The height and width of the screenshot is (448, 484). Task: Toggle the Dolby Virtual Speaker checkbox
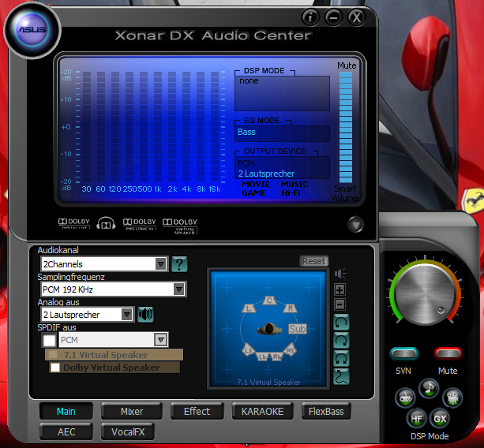point(55,368)
